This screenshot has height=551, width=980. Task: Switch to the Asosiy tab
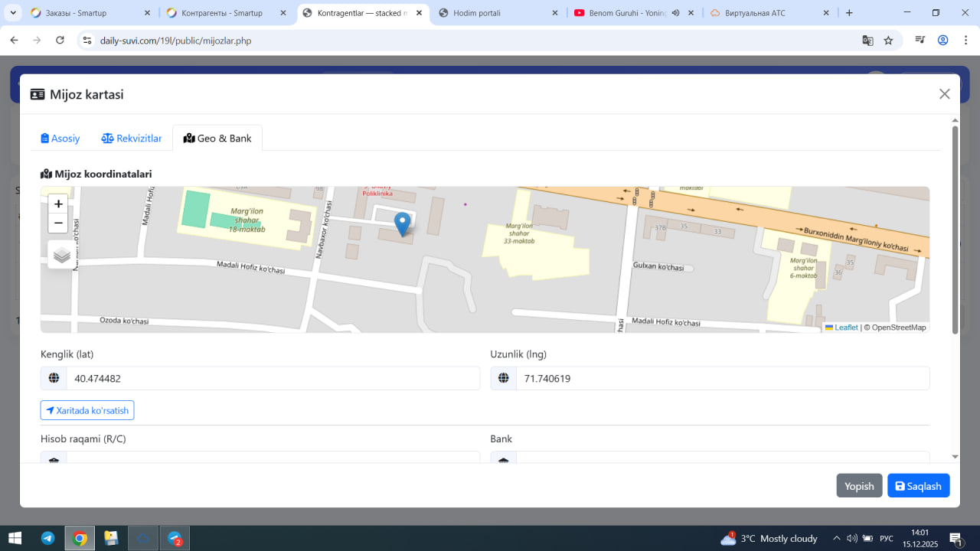[60, 139]
